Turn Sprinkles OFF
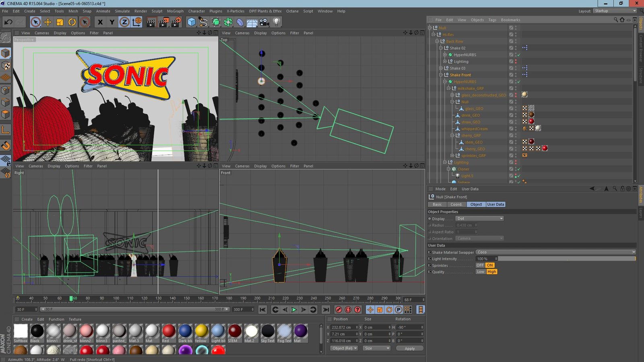The image size is (644, 362). [480, 265]
